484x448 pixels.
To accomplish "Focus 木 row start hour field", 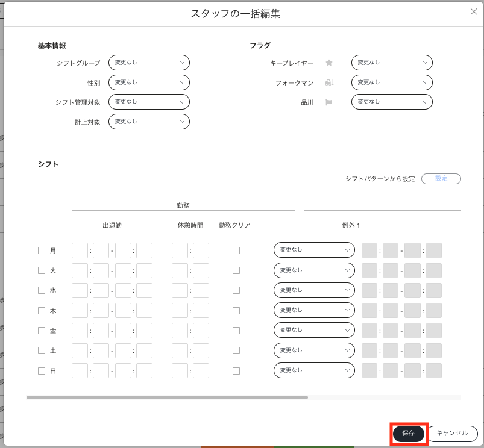I will (80, 311).
